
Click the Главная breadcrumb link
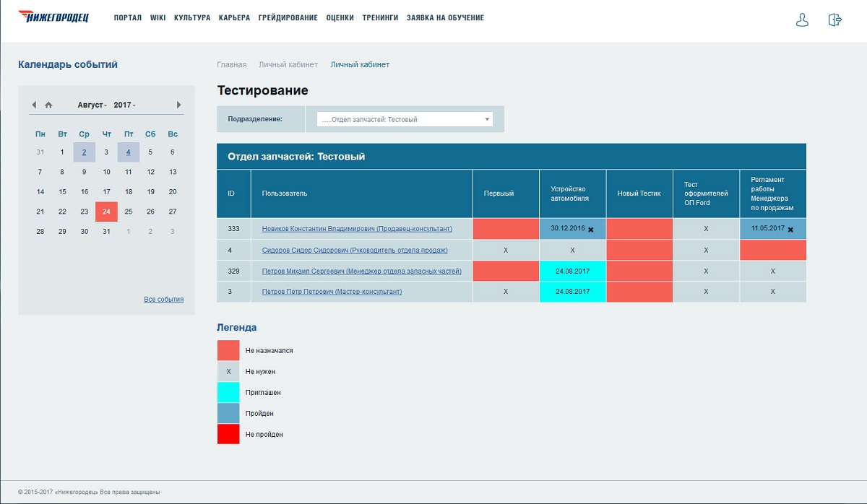pyautogui.click(x=231, y=65)
